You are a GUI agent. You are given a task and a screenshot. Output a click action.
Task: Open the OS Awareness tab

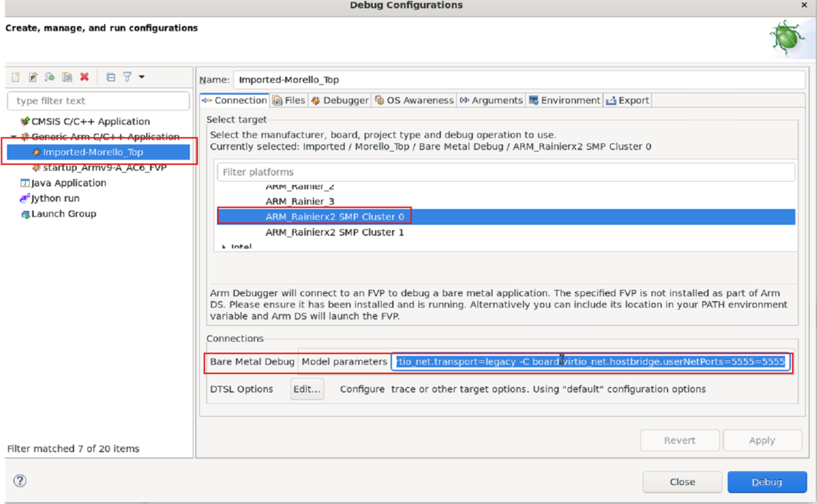click(415, 101)
